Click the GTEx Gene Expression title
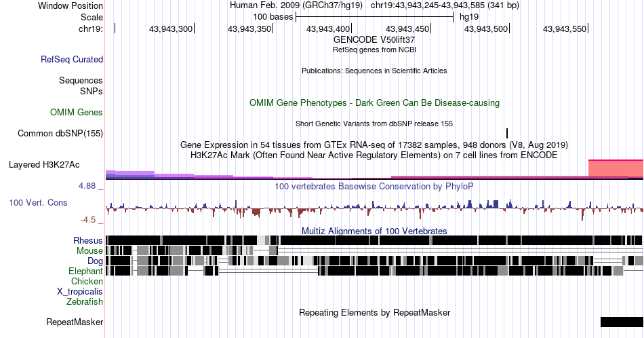Image resolution: width=644 pixels, height=338 pixels. point(374,145)
